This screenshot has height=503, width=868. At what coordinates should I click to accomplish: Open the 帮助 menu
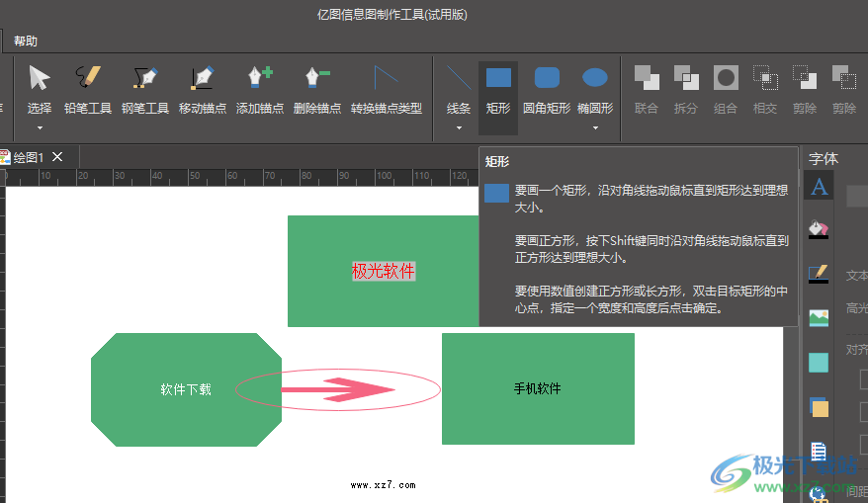point(26,41)
